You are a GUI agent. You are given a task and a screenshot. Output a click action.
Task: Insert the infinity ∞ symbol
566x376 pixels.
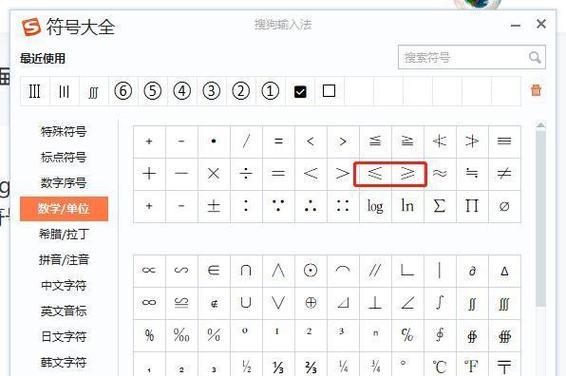pos(149,303)
